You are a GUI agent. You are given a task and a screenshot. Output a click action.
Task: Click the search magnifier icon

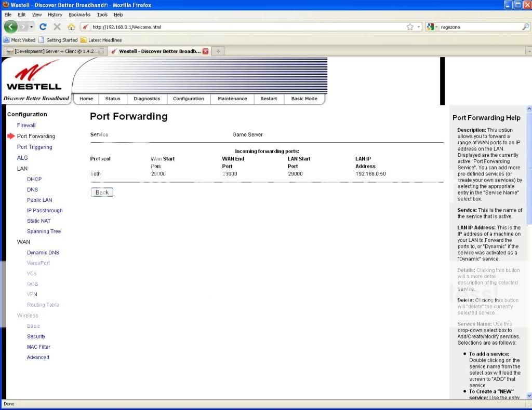click(x=525, y=27)
